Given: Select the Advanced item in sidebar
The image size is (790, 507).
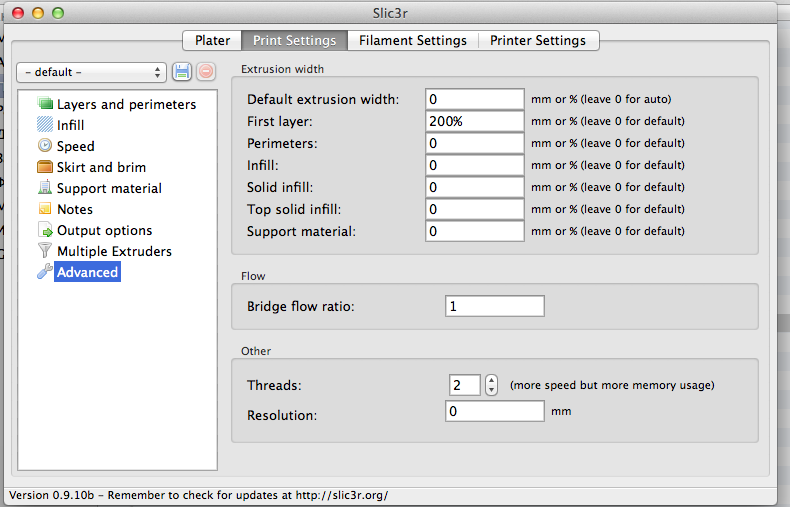Looking at the screenshot, I should point(87,272).
